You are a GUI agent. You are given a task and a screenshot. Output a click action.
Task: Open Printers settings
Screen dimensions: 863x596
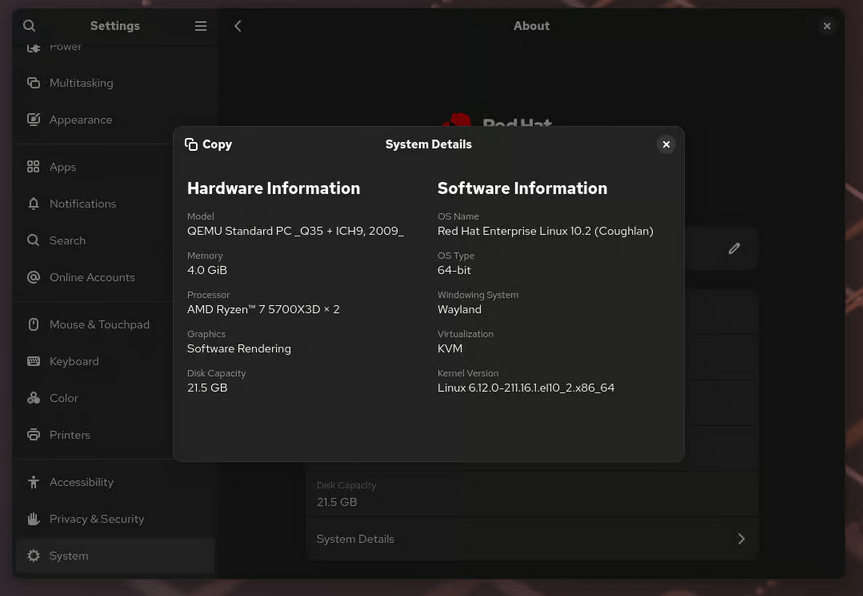tap(115, 435)
